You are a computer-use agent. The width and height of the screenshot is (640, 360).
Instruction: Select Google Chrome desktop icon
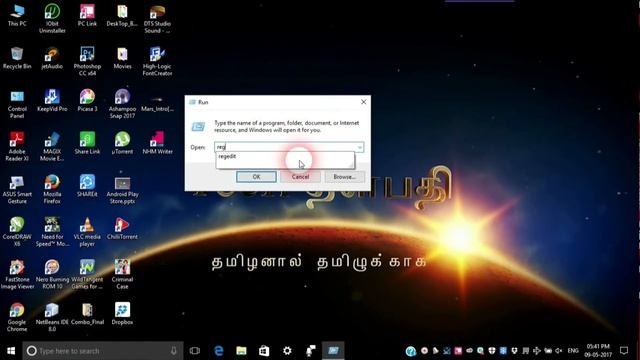point(17,317)
